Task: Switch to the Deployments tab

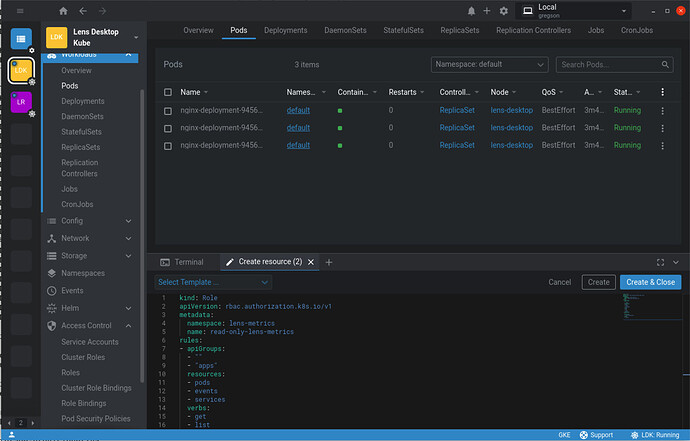Action: point(285,30)
